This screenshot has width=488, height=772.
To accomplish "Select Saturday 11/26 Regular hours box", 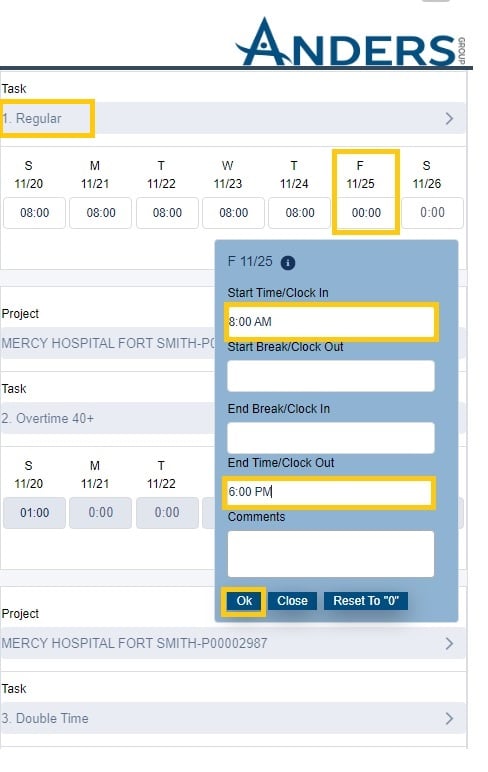I will click(x=432, y=213).
